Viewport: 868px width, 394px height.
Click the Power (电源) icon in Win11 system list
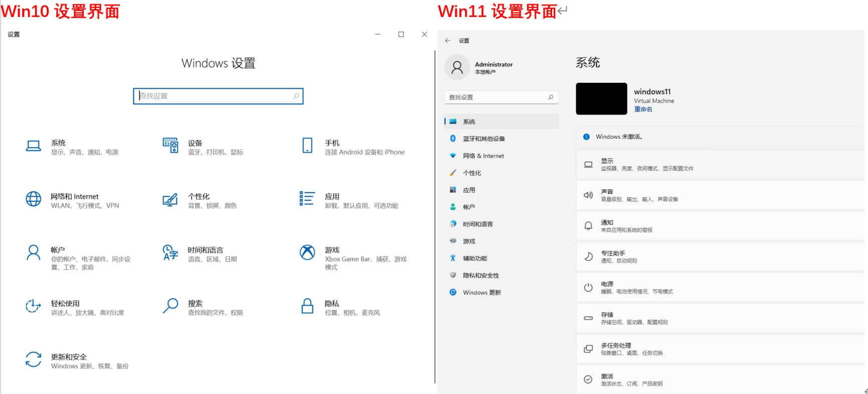pos(589,288)
